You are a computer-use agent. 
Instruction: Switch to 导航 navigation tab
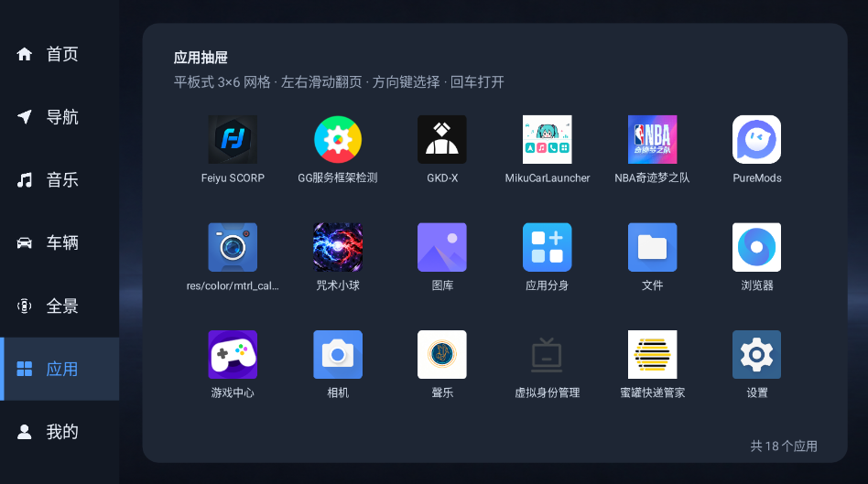point(60,117)
